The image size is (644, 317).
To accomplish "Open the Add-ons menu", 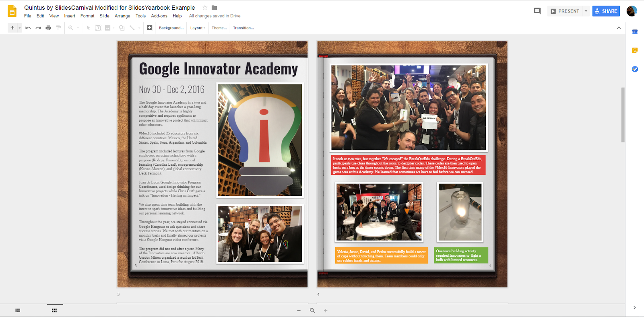I will (x=159, y=16).
